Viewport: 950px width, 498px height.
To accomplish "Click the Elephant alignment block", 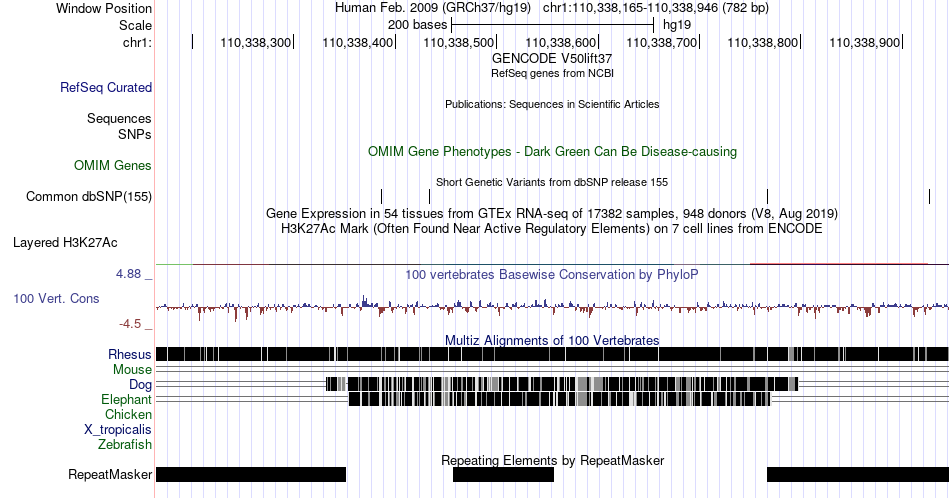I will pos(559,399).
